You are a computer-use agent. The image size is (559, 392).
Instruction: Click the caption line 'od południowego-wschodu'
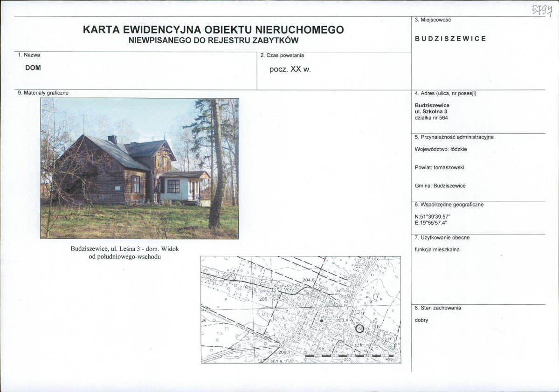coord(125,256)
